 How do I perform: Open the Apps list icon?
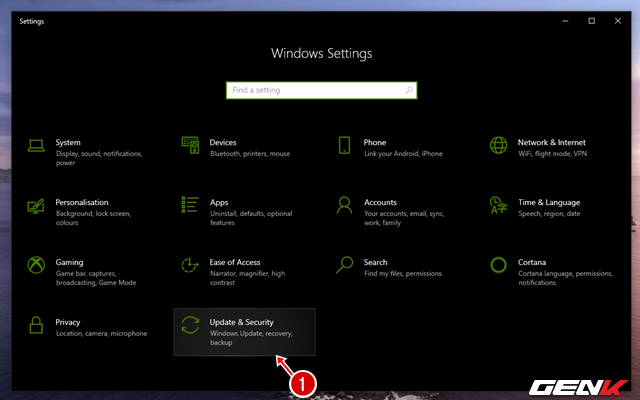click(190, 205)
